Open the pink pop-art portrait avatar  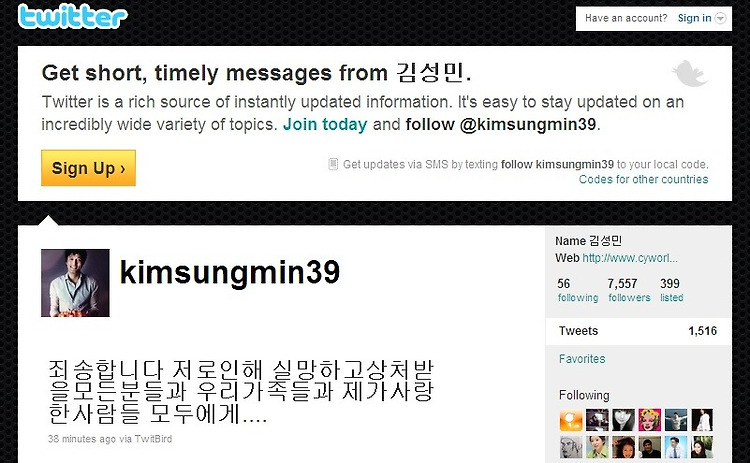(650, 420)
